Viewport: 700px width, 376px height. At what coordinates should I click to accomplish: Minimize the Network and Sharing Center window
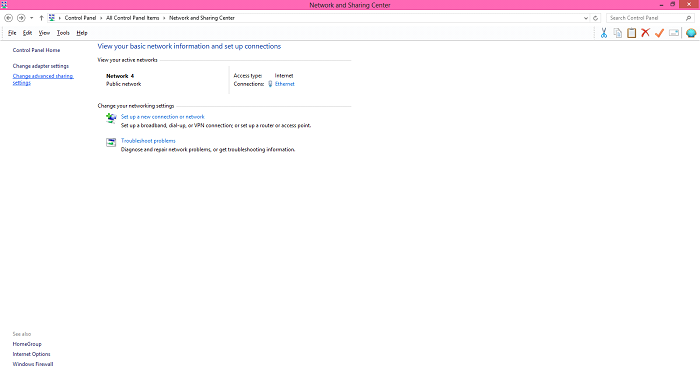661,4
